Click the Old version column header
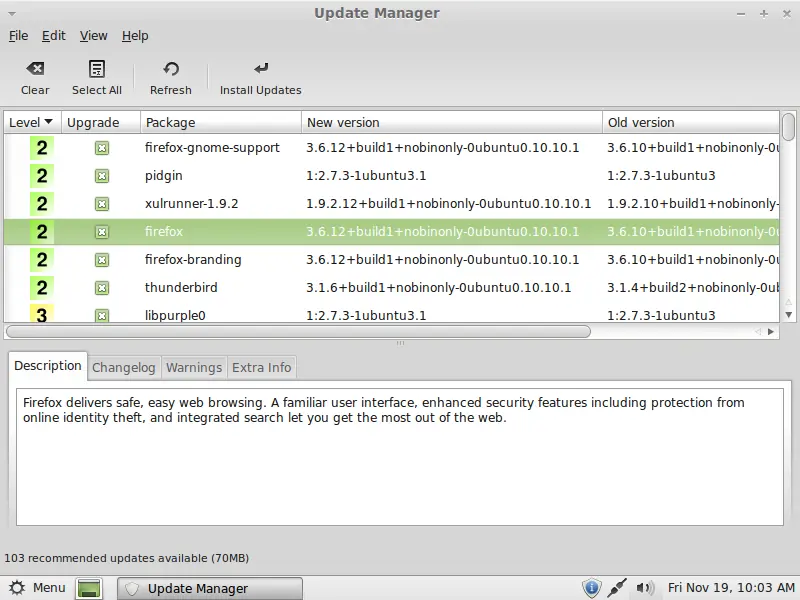This screenshot has height=600, width=800. coord(691,122)
